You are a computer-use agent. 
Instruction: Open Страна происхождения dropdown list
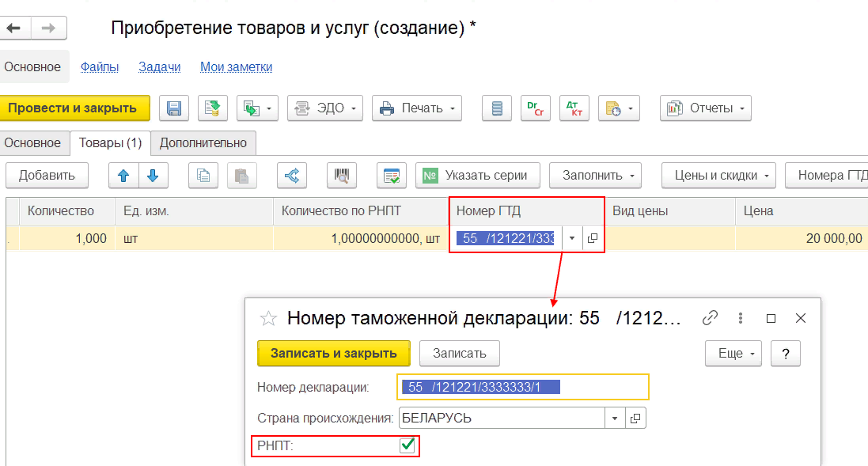click(x=615, y=417)
